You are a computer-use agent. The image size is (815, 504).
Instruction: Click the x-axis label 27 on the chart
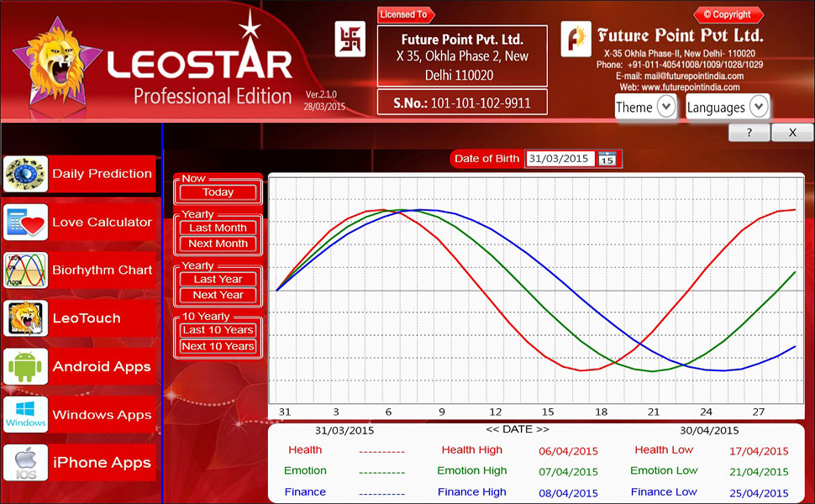[x=759, y=412]
